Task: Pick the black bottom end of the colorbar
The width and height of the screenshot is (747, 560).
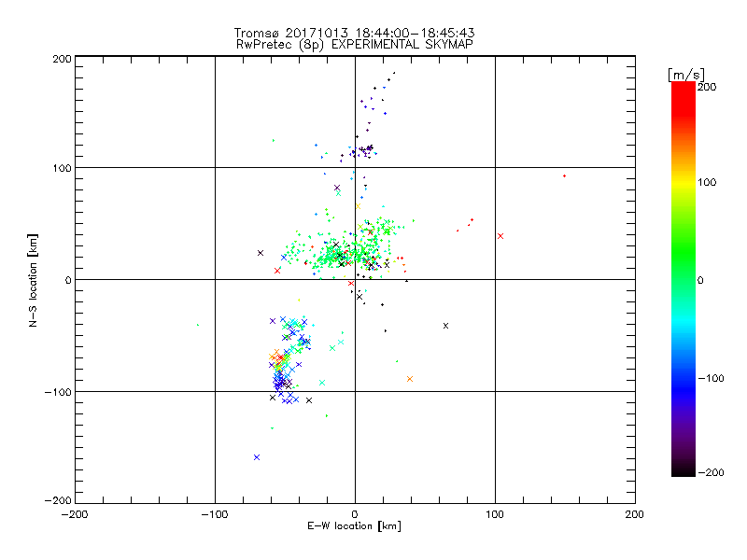Action: click(x=684, y=471)
